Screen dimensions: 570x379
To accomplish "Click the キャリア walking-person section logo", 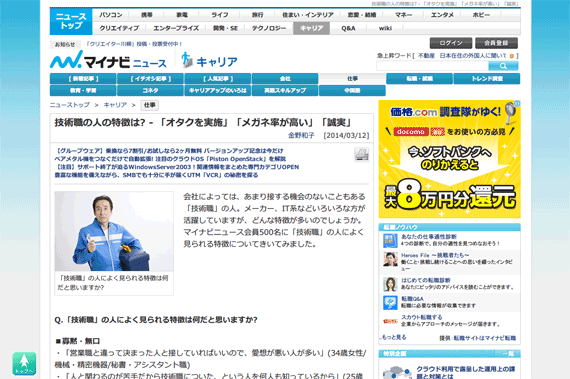I will pos(209,61).
